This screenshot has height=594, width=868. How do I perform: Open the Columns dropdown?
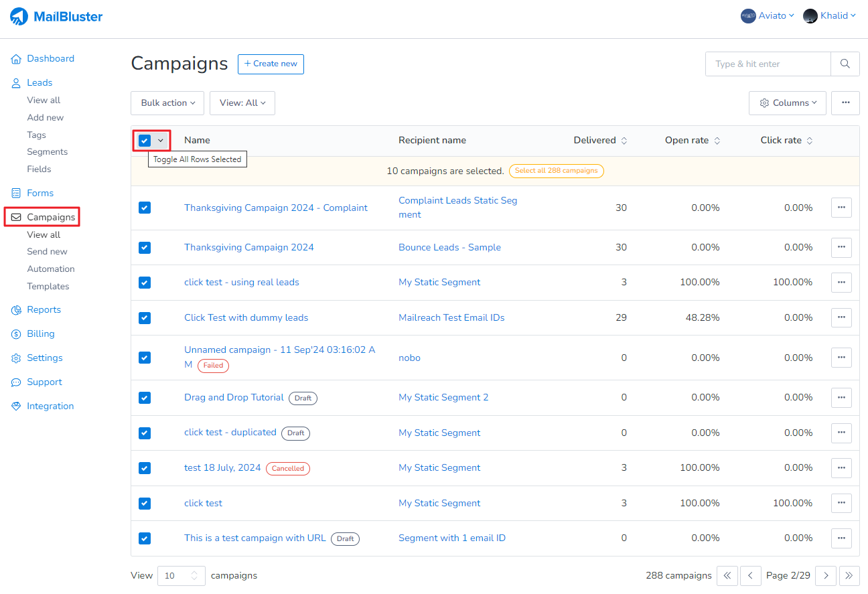(788, 103)
